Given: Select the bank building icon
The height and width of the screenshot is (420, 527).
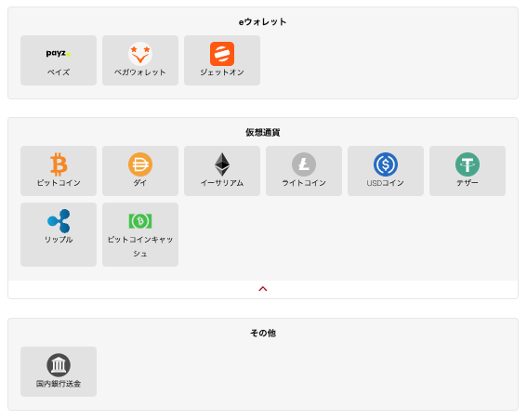Looking at the screenshot, I should click(59, 365).
